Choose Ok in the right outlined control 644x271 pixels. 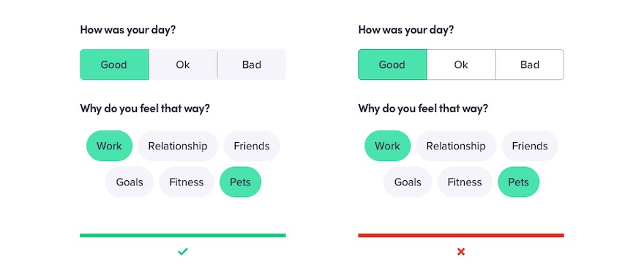pos(461,64)
